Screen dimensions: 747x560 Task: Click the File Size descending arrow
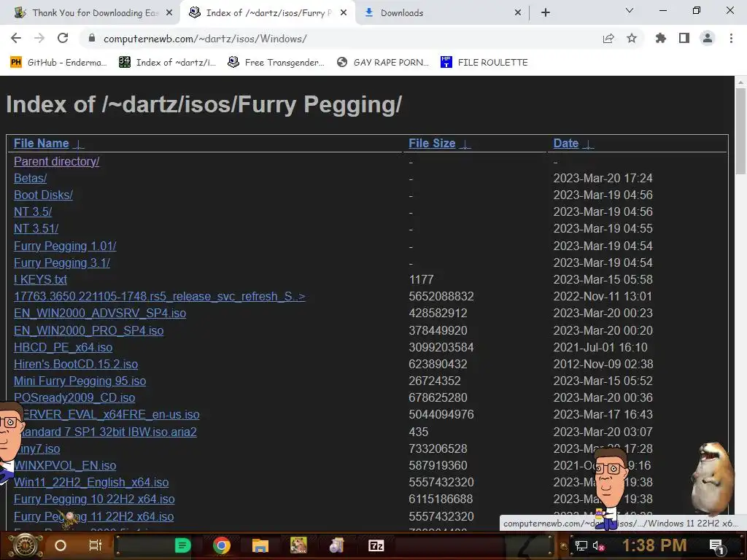[465, 144]
